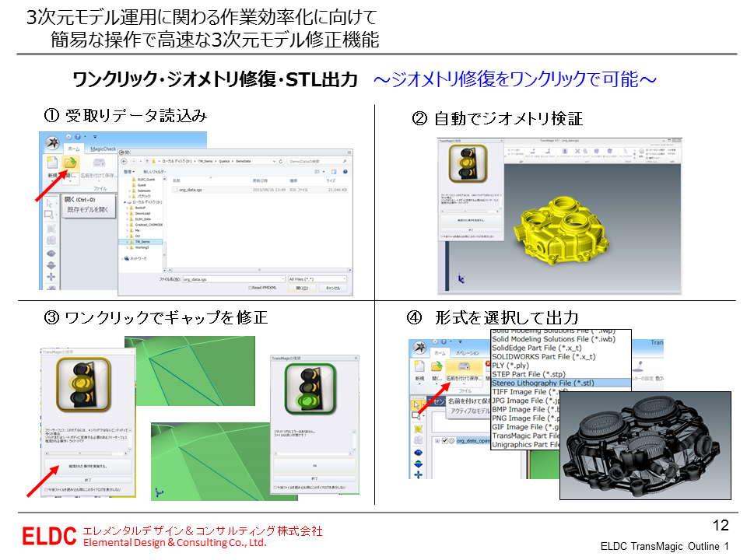This screenshot has height=560, width=747.
Task: Click the キャンセル cancel button in the dialog
Action: pyautogui.click(x=333, y=288)
